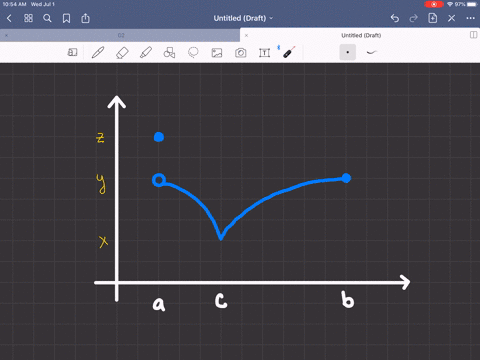Screen dimensions: 480x360
Task: Select the Lasso tool
Action: tap(193, 52)
